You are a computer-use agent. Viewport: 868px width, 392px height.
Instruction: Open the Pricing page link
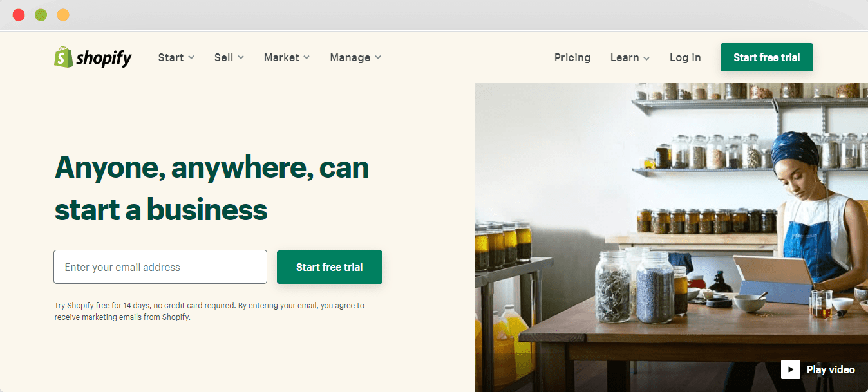pos(572,57)
